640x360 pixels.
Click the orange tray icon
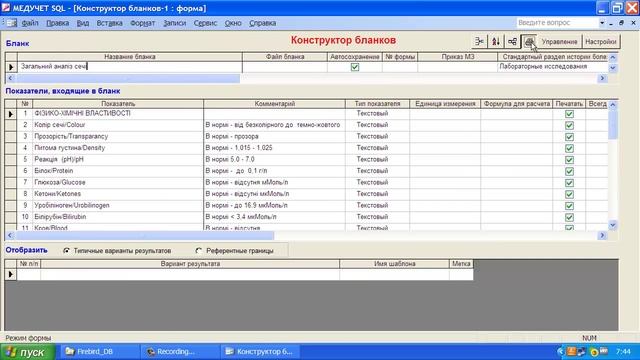(571, 351)
